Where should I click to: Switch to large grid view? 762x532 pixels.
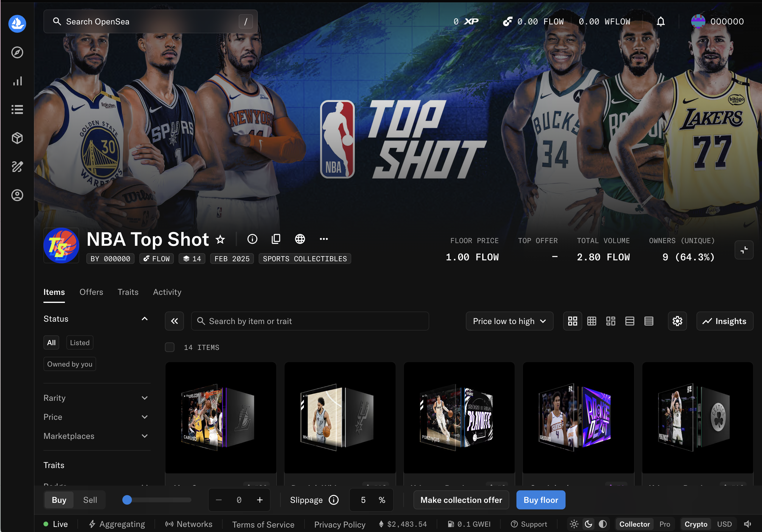572,321
